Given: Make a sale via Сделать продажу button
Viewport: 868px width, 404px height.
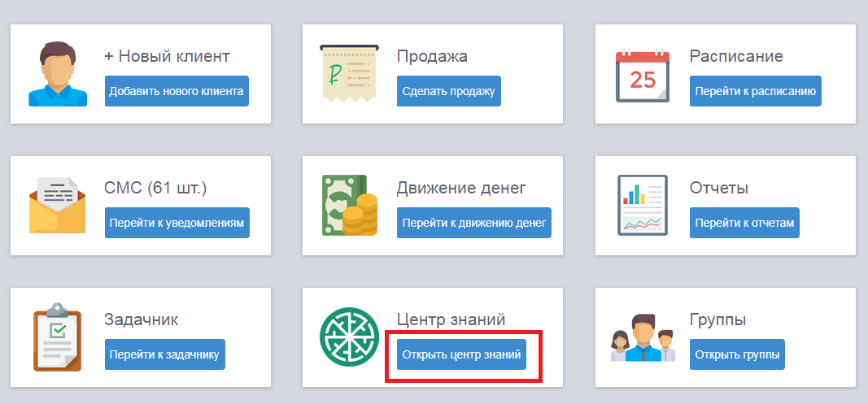Looking at the screenshot, I should (449, 91).
